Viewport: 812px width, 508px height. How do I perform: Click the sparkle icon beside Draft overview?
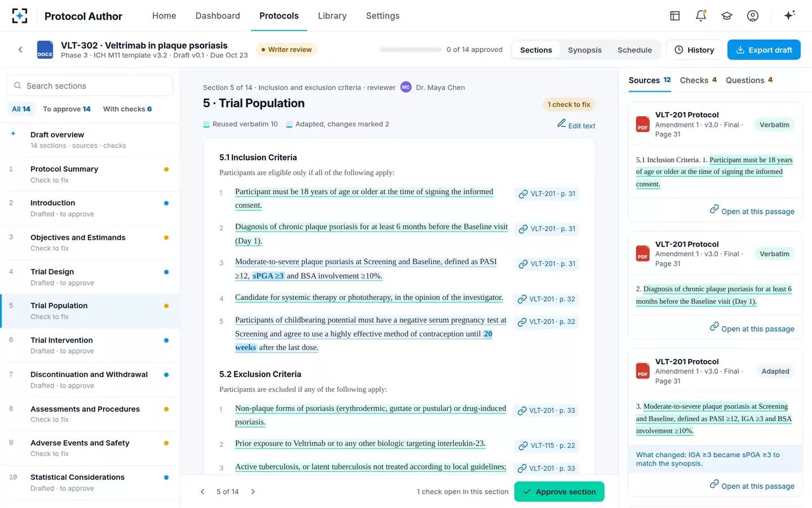pos(13,134)
